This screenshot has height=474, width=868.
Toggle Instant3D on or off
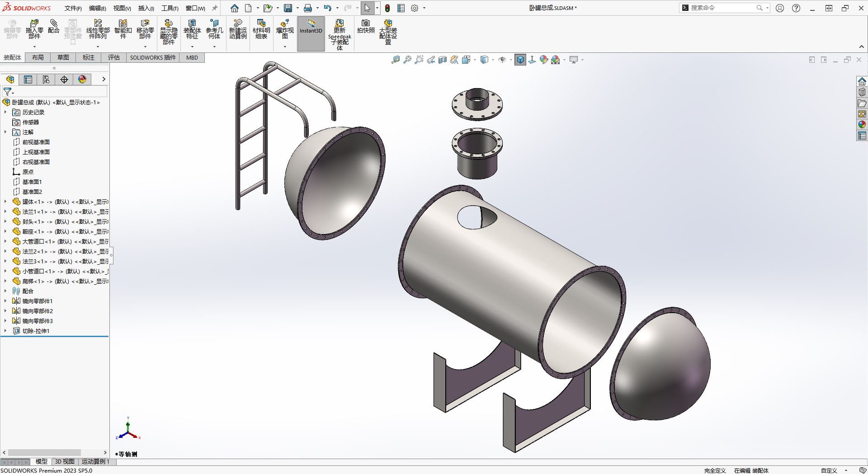point(311,34)
